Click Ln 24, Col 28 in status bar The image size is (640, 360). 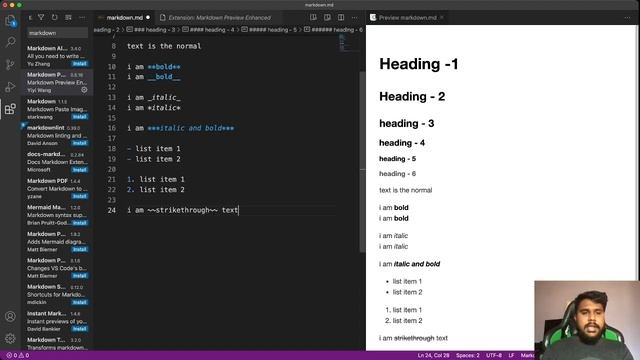pyautogui.click(x=433, y=356)
